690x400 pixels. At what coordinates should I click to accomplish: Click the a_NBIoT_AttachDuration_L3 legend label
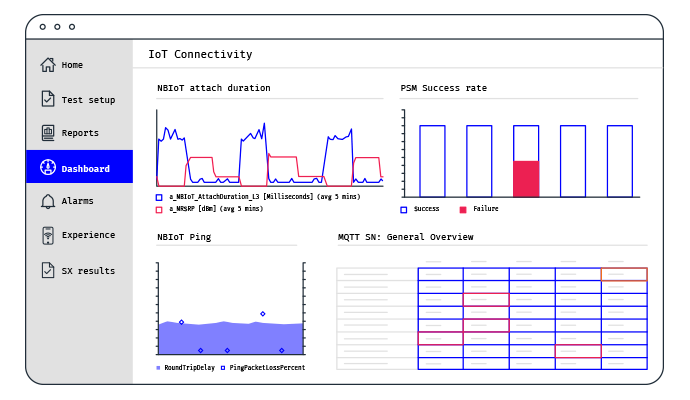point(265,197)
